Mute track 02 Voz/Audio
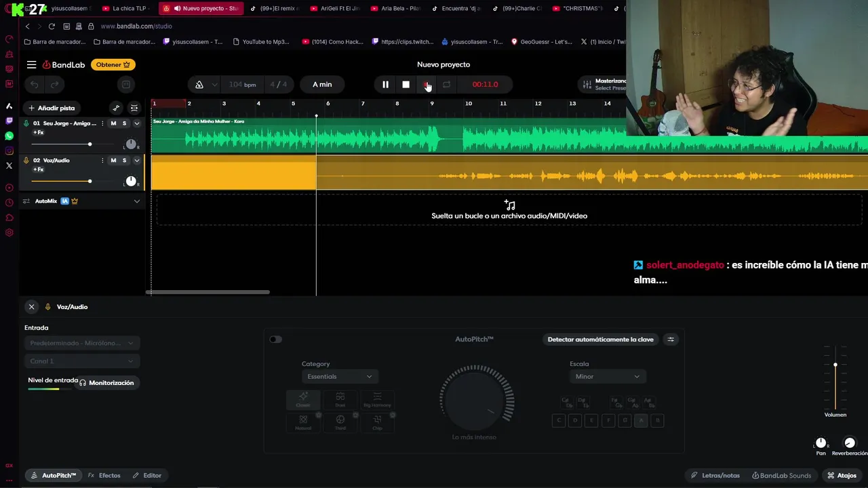 113,161
